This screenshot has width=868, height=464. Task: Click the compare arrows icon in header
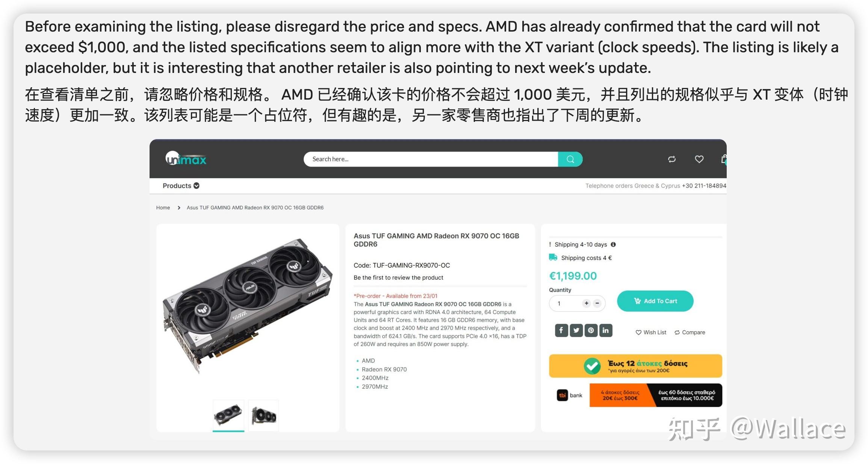click(672, 159)
